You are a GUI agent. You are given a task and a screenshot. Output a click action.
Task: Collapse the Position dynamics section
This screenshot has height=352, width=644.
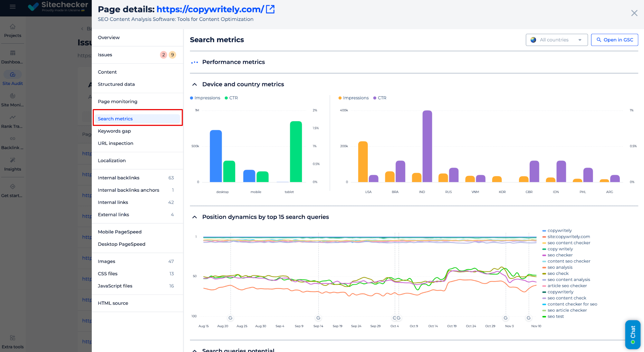click(195, 217)
